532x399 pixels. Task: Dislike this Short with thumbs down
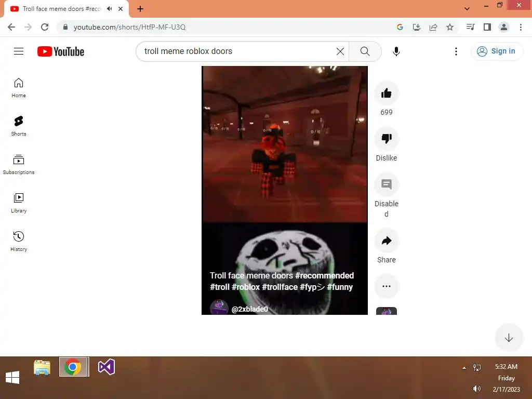[387, 138]
